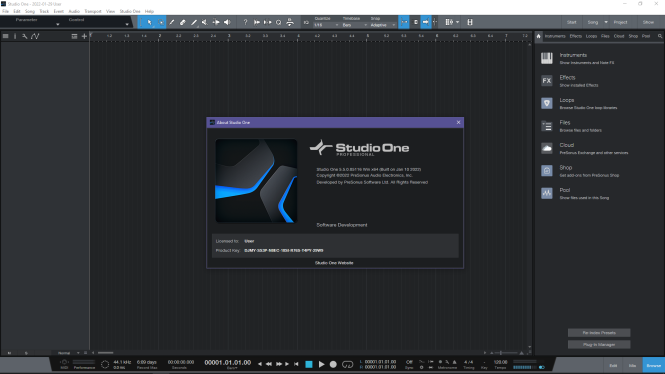Select the Paint tool
The image size is (665, 374).
click(194, 22)
